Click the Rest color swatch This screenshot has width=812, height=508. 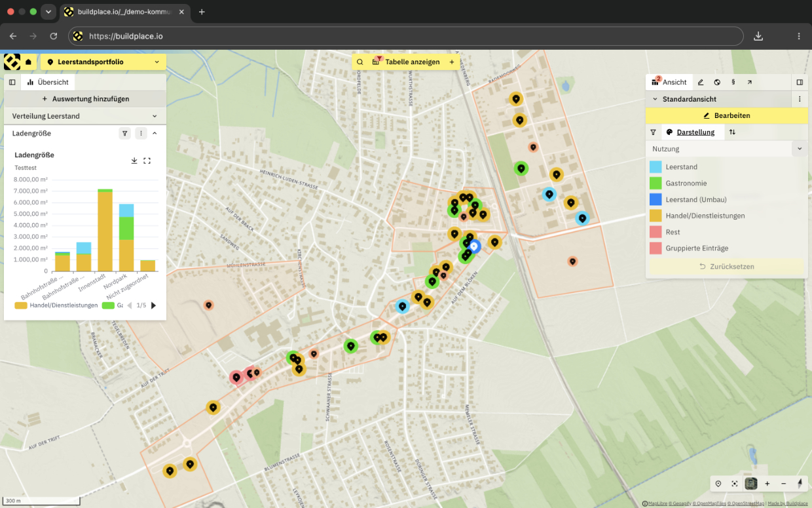click(655, 232)
